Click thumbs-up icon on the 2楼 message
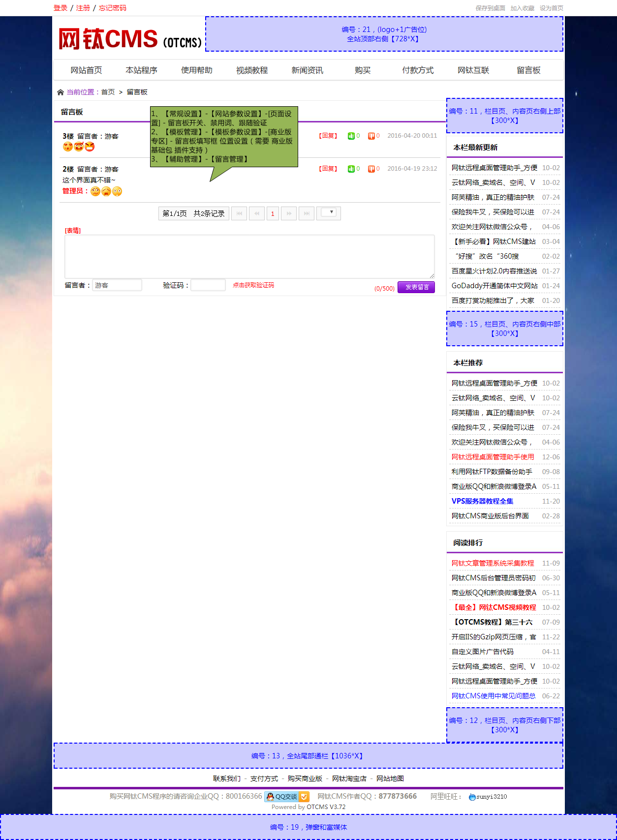This screenshot has height=840, width=617. [x=351, y=169]
